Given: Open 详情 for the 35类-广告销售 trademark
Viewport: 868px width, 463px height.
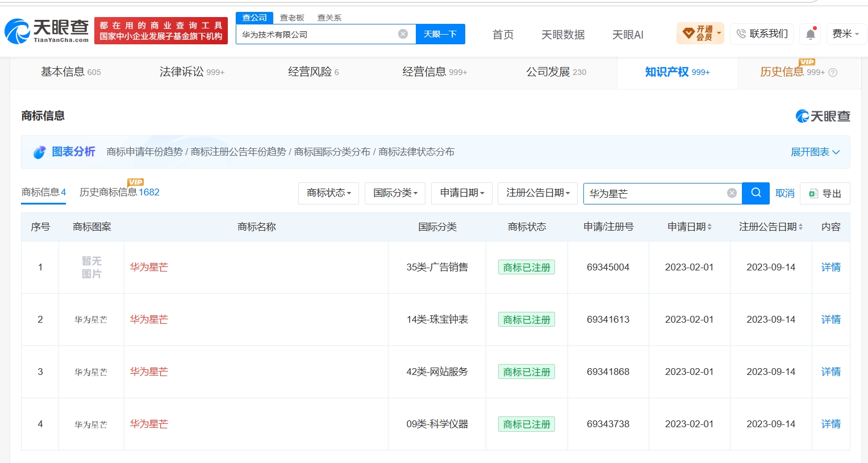Looking at the screenshot, I should click(x=831, y=268).
